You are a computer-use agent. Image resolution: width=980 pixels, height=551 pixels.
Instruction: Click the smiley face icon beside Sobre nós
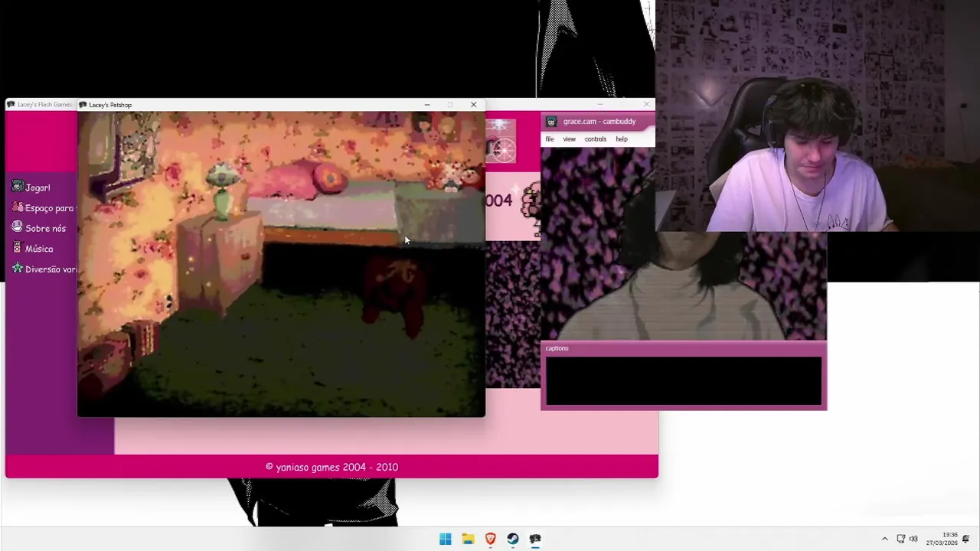point(18,227)
